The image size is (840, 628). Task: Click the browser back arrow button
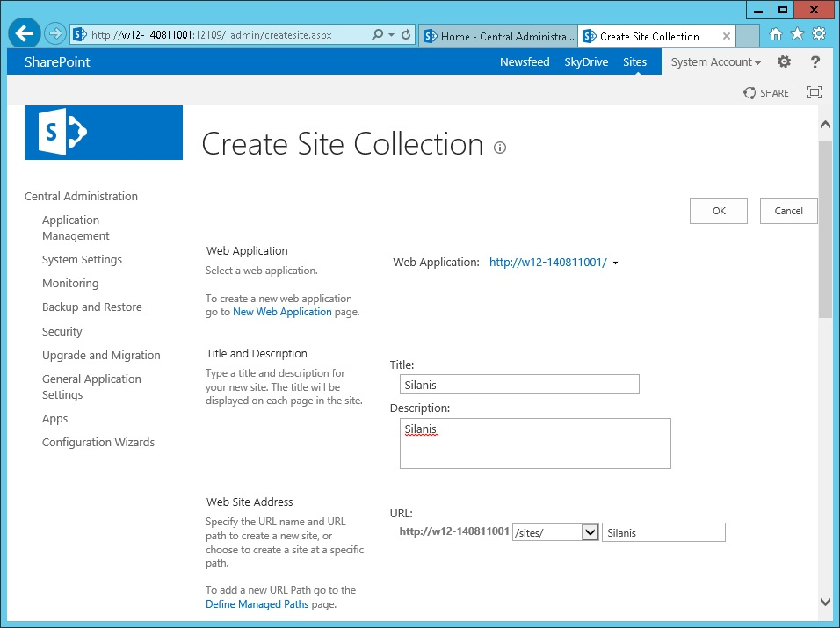[x=25, y=34]
